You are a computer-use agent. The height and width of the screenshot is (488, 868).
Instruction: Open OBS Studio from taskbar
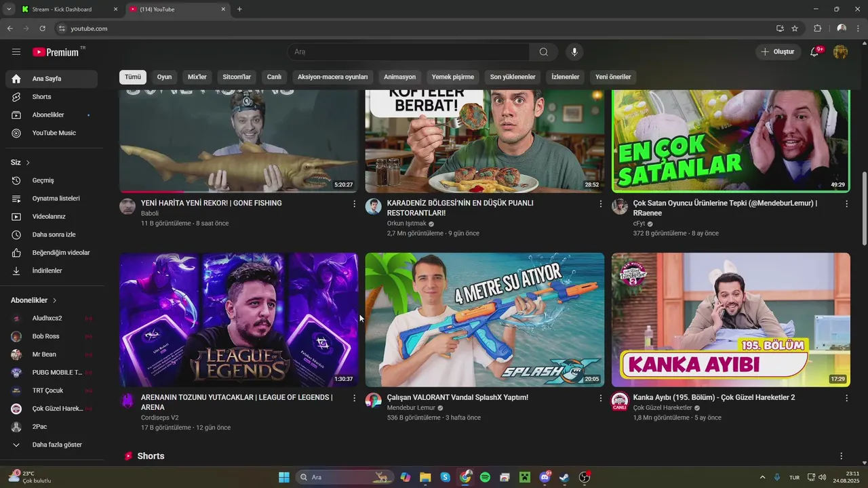(x=585, y=477)
